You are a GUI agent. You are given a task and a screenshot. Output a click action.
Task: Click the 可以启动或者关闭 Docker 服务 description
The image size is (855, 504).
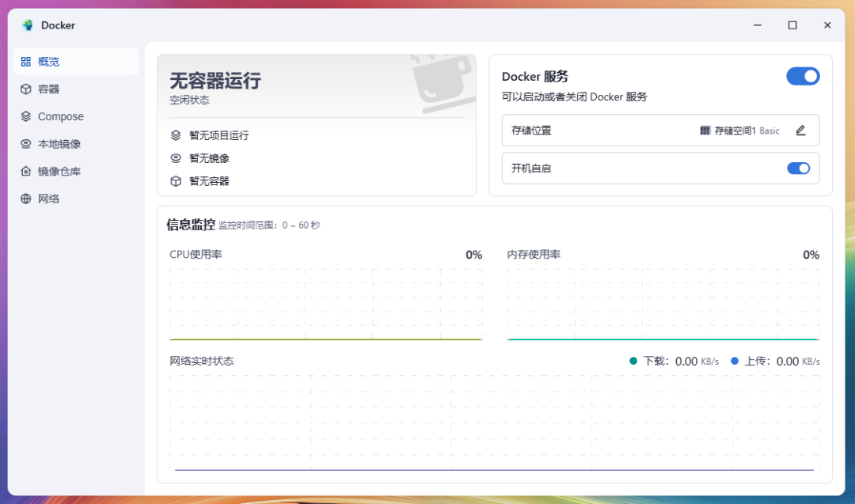574,97
